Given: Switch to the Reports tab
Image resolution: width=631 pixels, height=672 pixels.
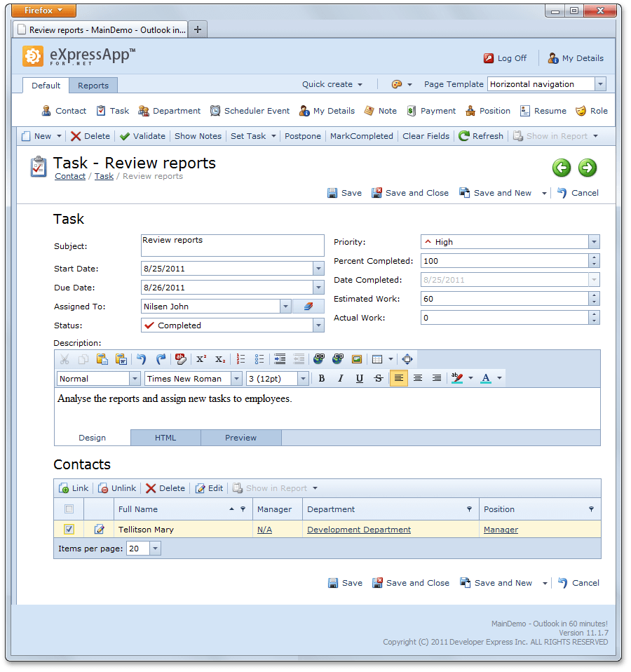Looking at the screenshot, I should tap(93, 86).
